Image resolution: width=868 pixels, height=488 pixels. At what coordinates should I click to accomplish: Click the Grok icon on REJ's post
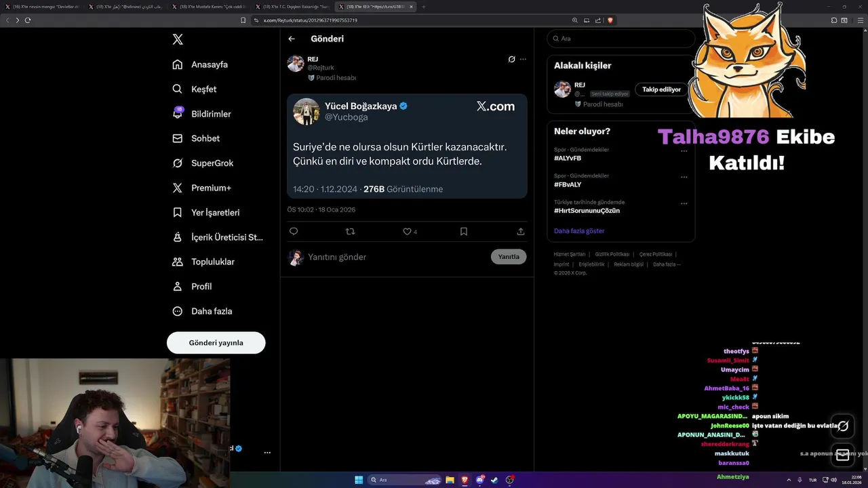pyautogui.click(x=512, y=59)
